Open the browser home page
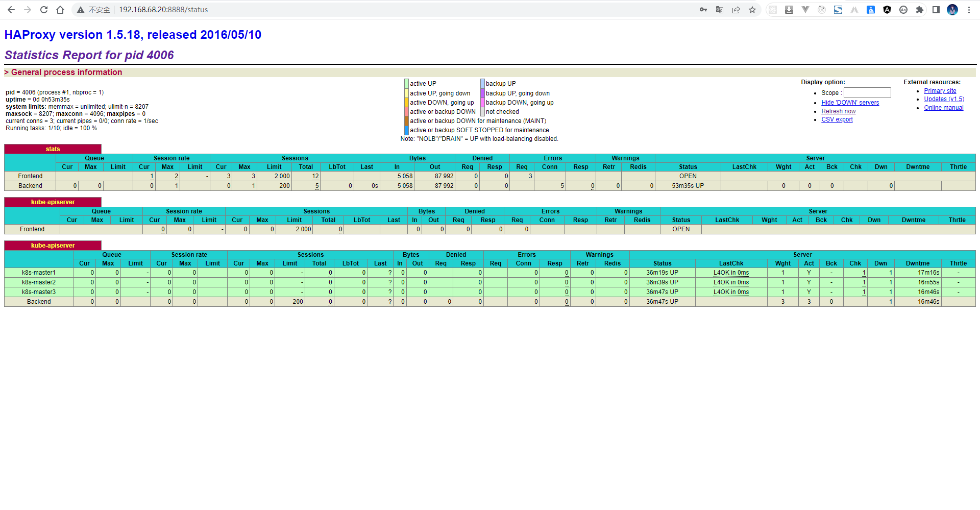 (60, 10)
